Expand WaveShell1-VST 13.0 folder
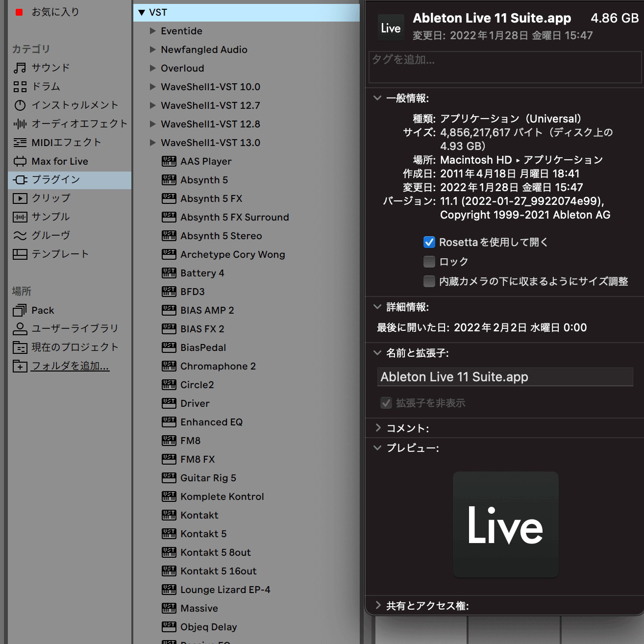The width and height of the screenshot is (644, 644). coord(152,143)
